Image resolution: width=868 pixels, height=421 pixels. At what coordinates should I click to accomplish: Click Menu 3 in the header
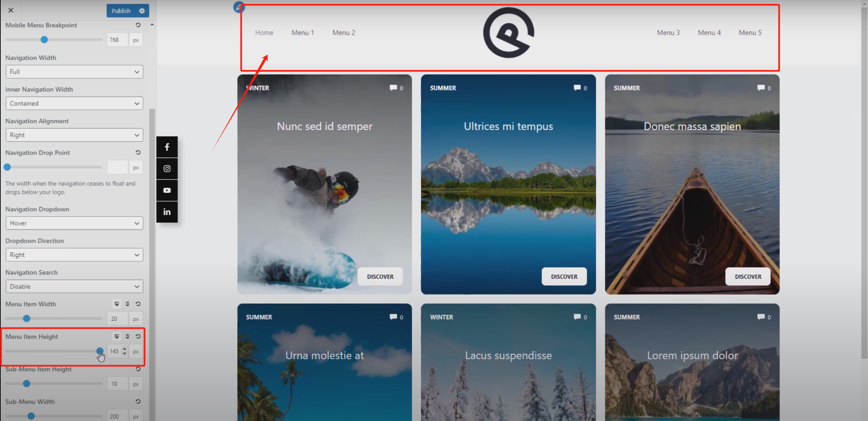pyautogui.click(x=668, y=33)
